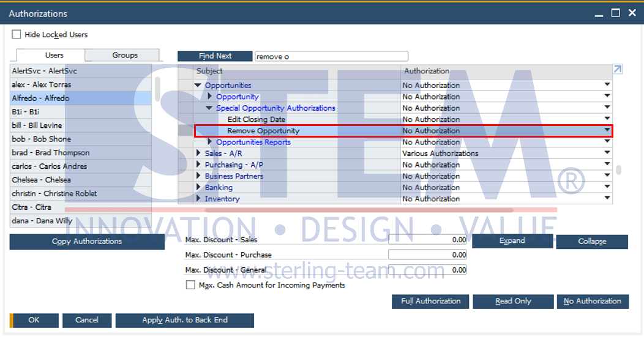Open authorization dropdown for Edit Closing Date

click(607, 119)
